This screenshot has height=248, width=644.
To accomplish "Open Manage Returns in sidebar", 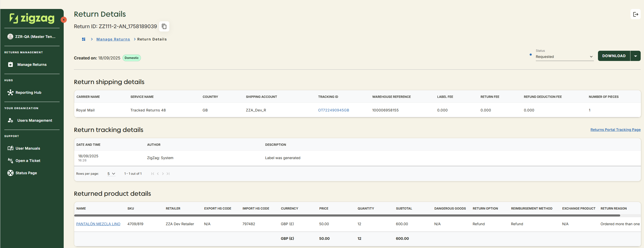I will click(32, 65).
